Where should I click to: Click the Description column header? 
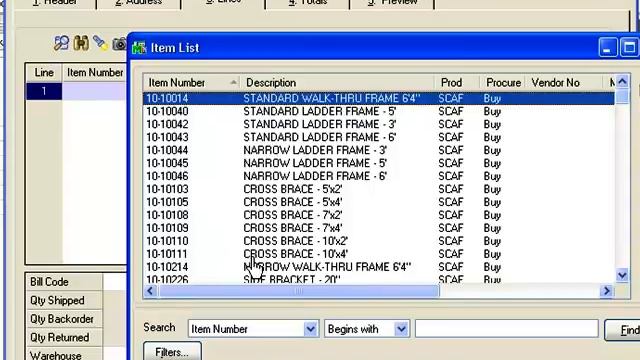[338, 83]
